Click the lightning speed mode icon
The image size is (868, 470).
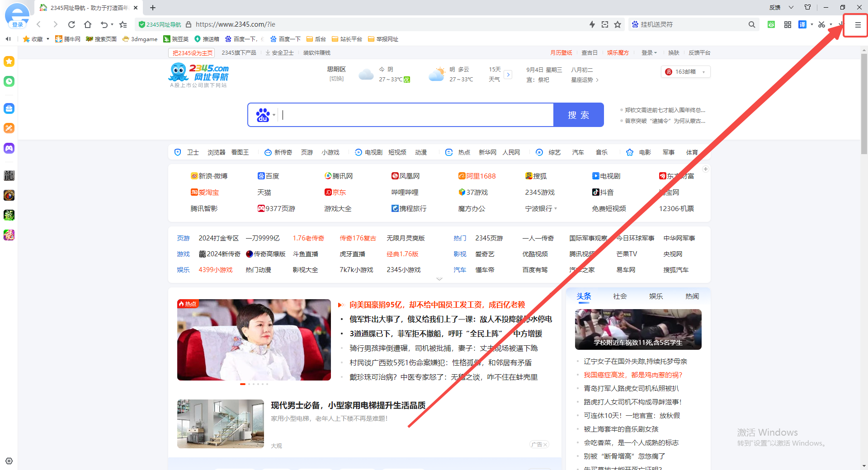pos(592,24)
